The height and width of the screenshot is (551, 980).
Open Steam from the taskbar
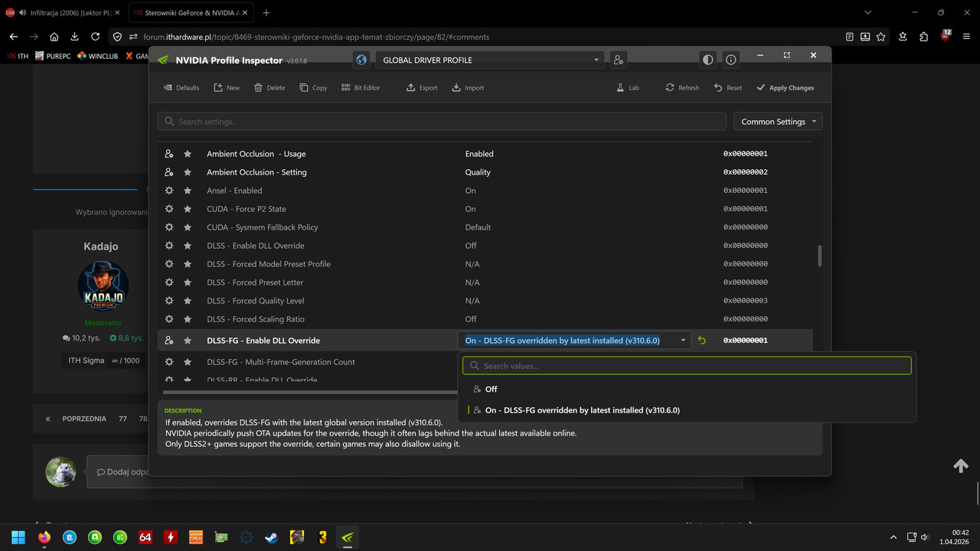(x=272, y=537)
